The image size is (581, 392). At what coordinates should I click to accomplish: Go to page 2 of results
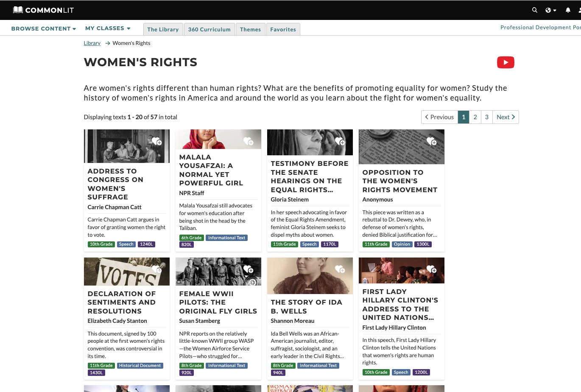pyautogui.click(x=475, y=117)
